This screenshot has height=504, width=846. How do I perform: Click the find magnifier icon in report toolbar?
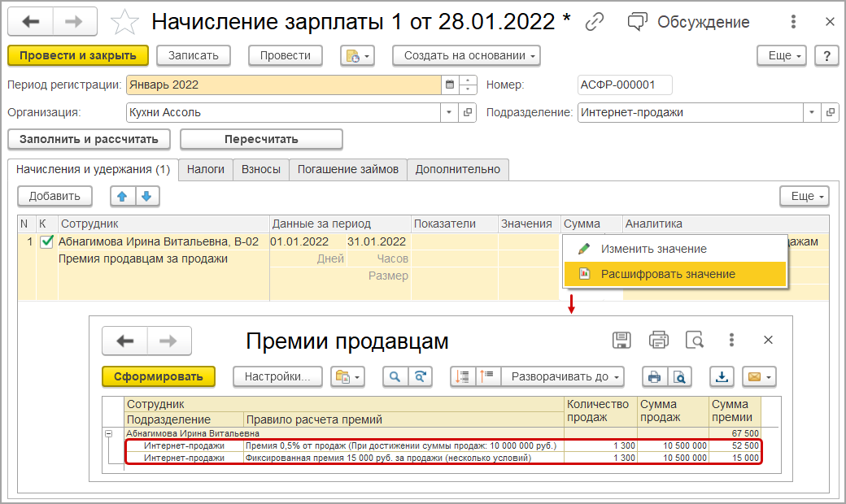pos(395,377)
